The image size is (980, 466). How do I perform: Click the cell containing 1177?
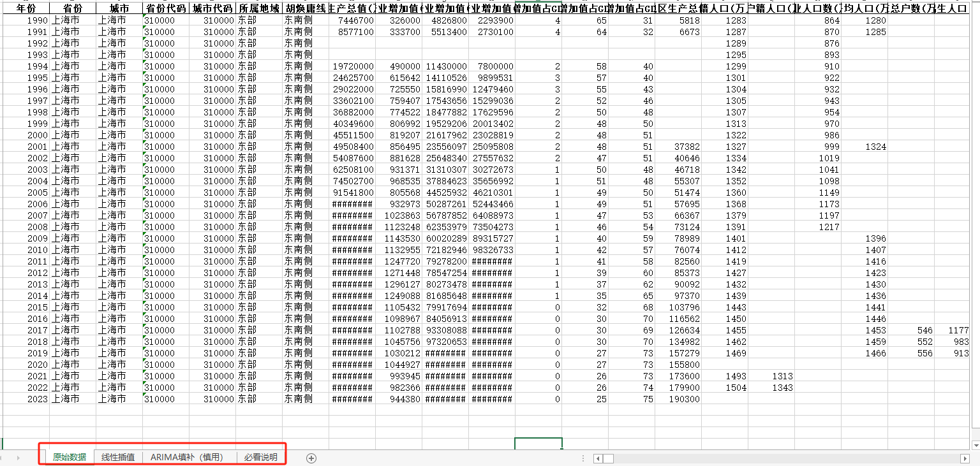(x=953, y=330)
